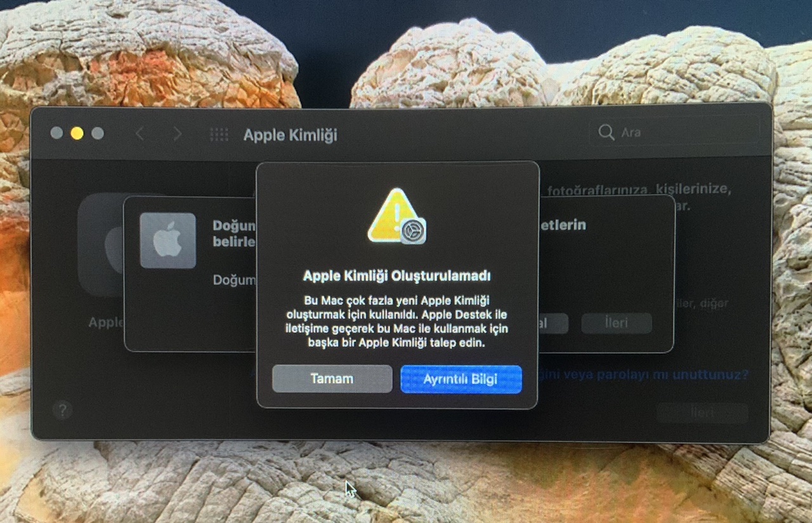
Task: Click the yellow minimize window button
Action: coord(77,133)
